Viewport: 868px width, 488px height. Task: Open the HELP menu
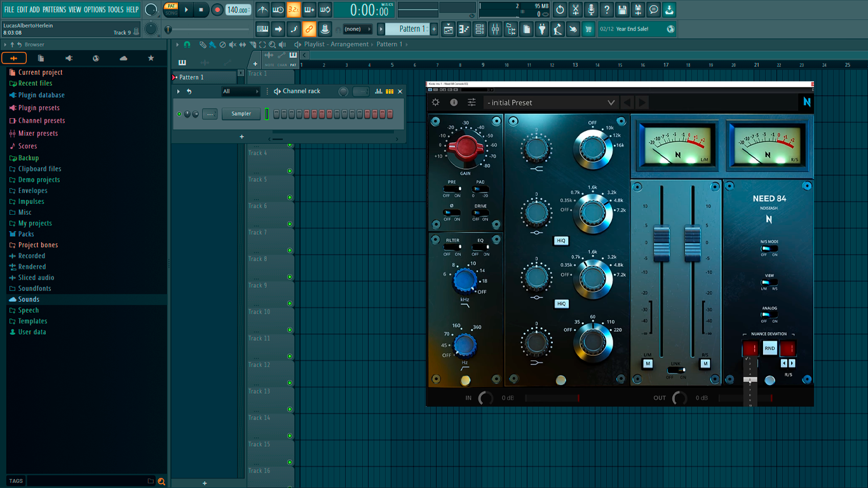(132, 10)
